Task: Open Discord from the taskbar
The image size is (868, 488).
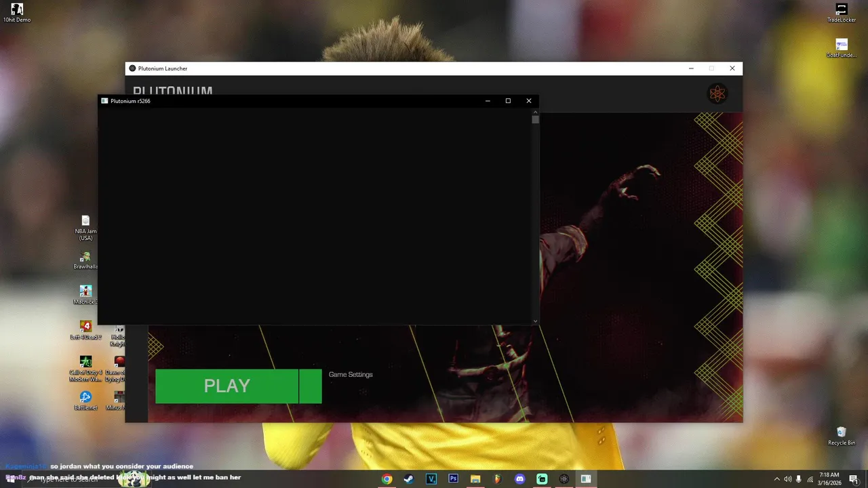Action: [519, 479]
